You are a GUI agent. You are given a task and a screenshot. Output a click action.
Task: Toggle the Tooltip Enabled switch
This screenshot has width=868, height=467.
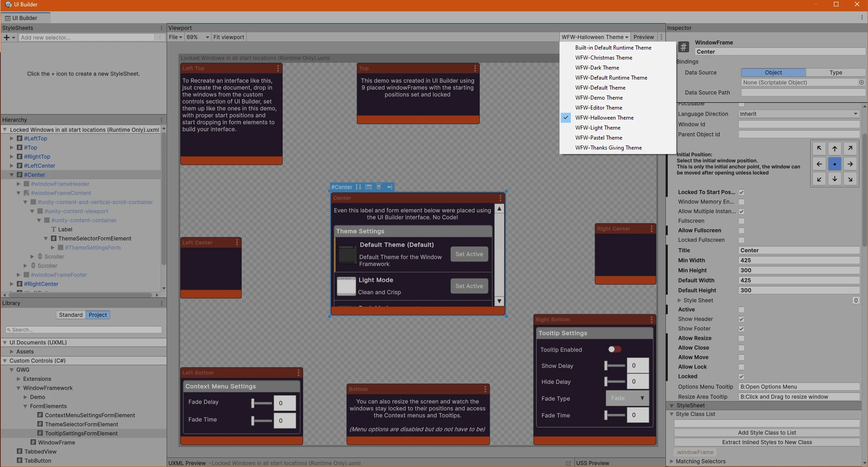(x=614, y=349)
